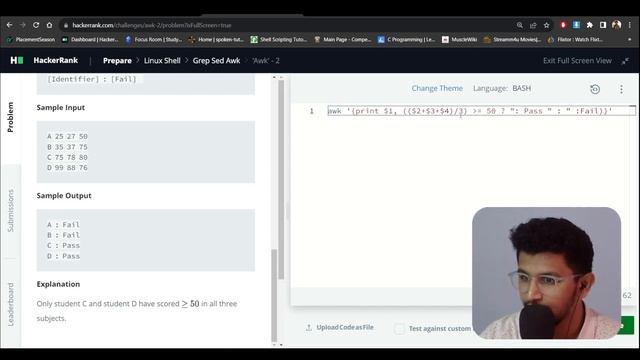Click the scrollbar down arrow in problem panel
640x360 pixels.
[274, 344]
